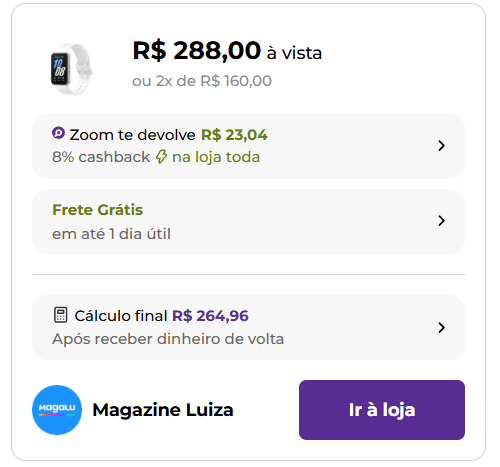This screenshot has width=500, height=467.
Task: Open the Magazine Luiza store name link
Action: (163, 410)
